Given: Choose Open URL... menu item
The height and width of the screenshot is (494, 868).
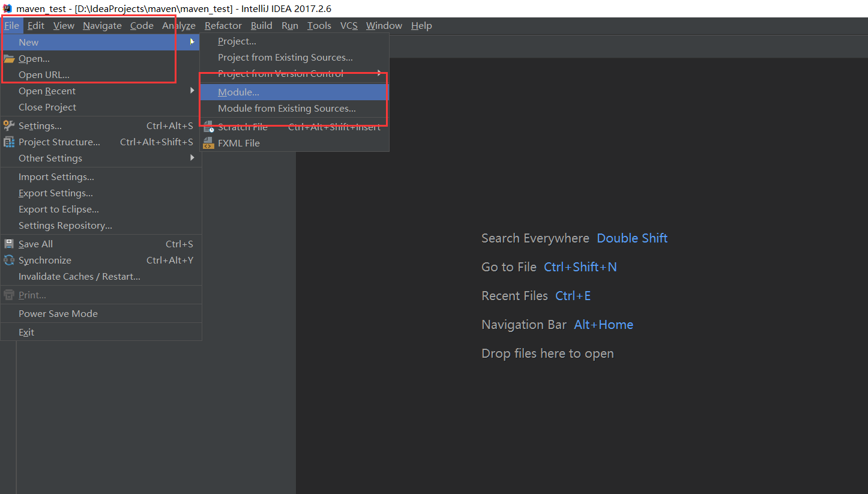Looking at the screenshot, I should [100, 74].
